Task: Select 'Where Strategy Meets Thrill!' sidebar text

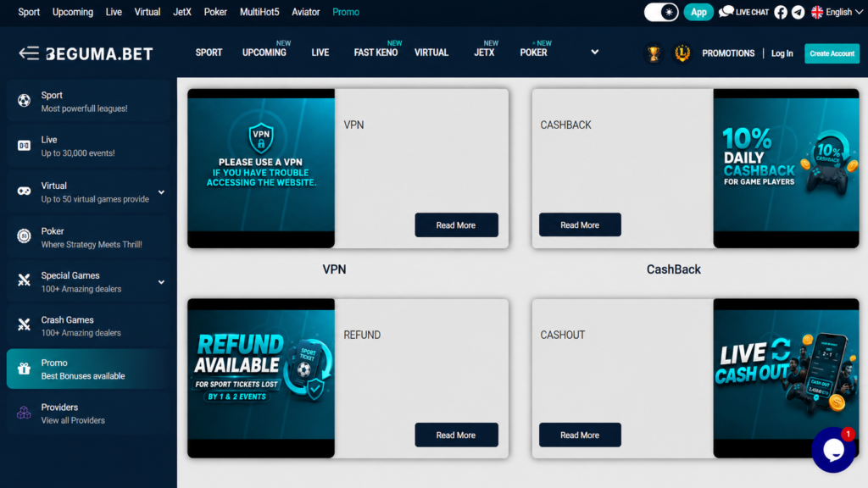Action: (92, 245)
